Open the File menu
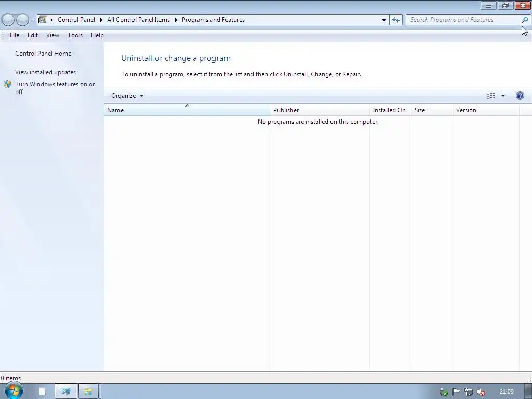 click(14, 35)
